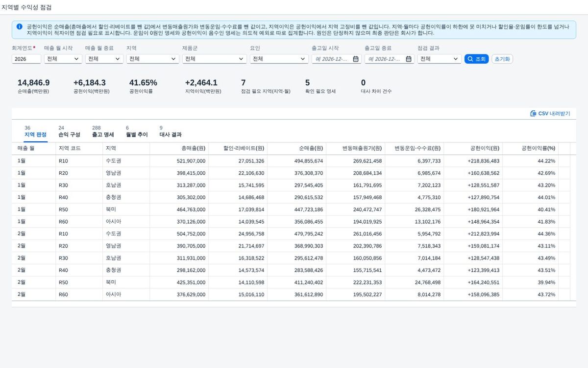Open the 제품군 filter dropdown
The image size is (588, 368).
coord(214,59)
